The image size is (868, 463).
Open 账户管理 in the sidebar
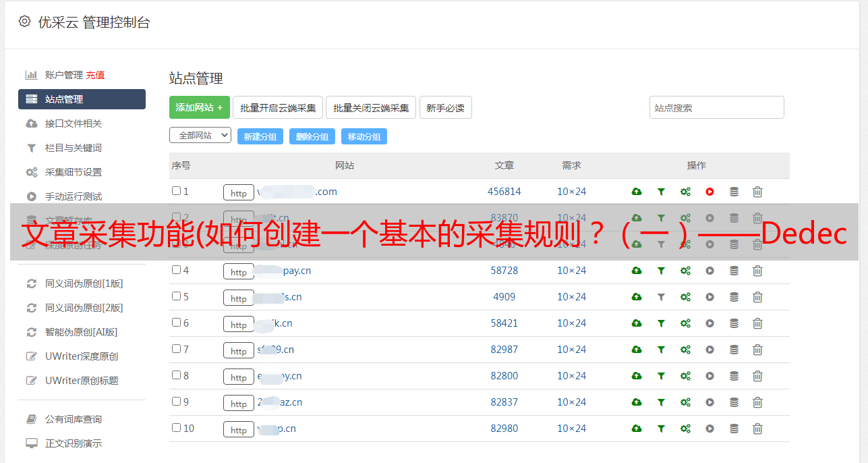[64, 75]
